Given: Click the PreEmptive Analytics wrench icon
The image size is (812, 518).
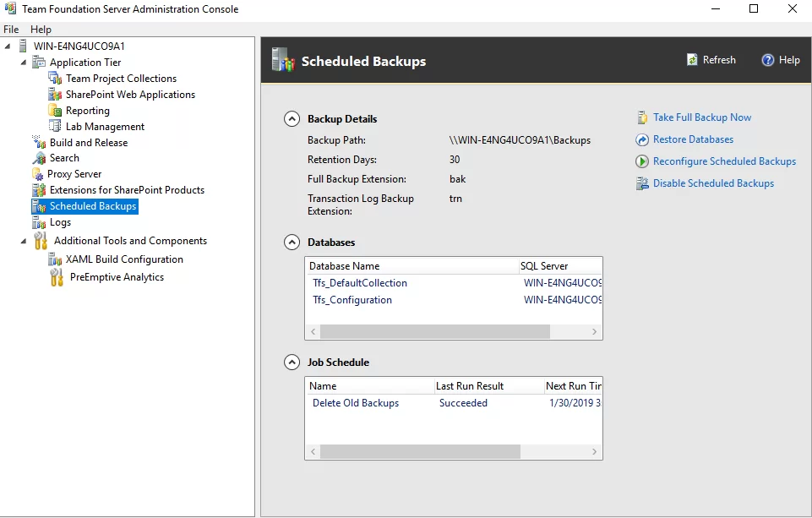Looking at the screenshot, I should (57, 277).
